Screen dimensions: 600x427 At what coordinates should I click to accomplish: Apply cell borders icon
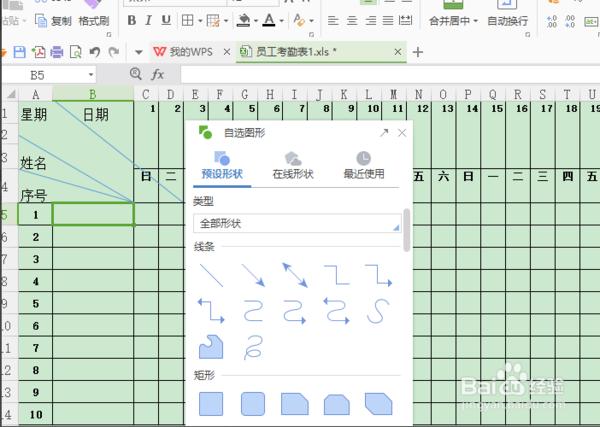click(x=188, y=20)
